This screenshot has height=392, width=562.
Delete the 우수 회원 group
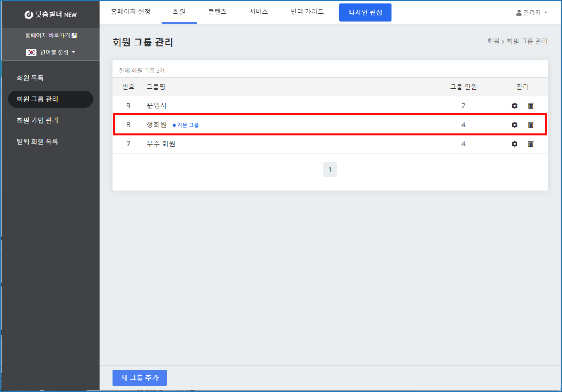pyautogui.click(x=531, y=144)
